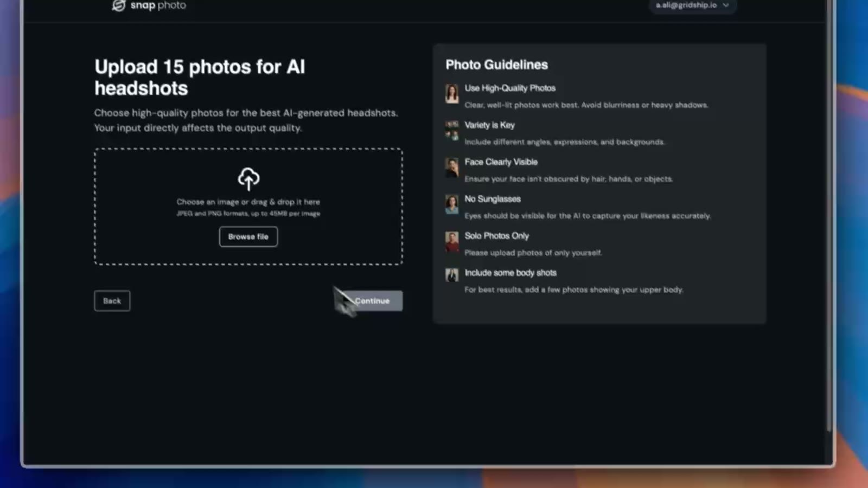Click "Clear, well-lit photos work best" description

click(x=586, y=105)
